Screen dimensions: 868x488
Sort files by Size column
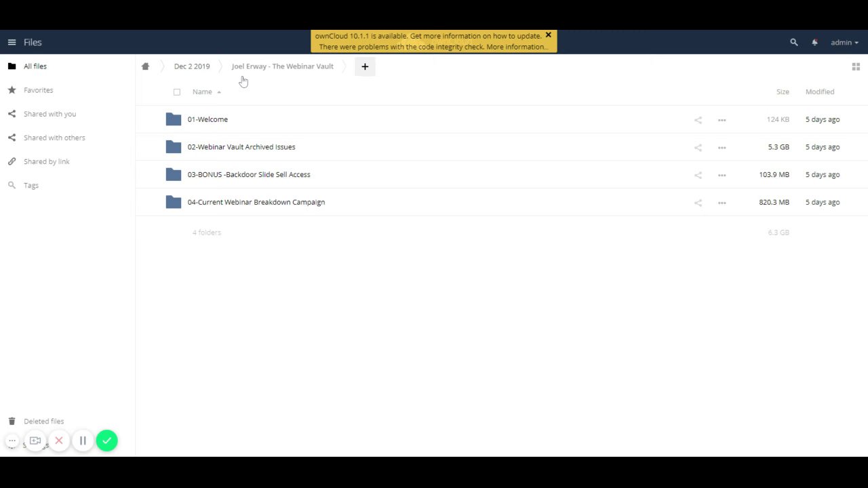coord(783,91)
